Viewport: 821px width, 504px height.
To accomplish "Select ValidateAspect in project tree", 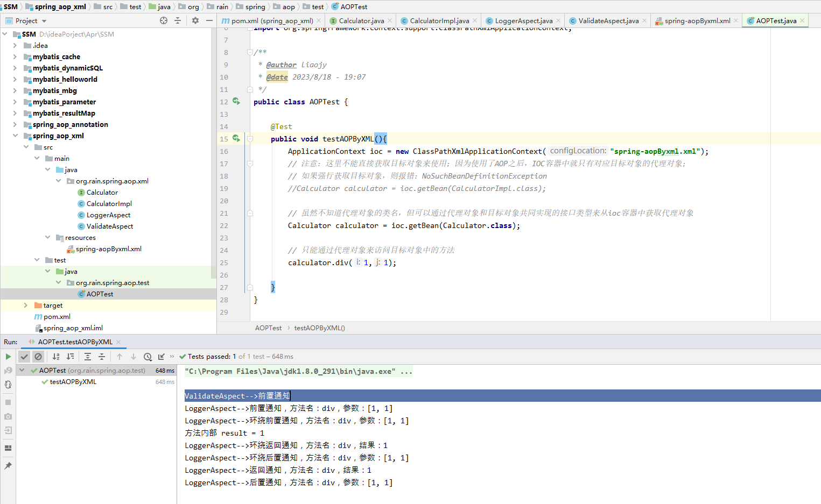I will [x=110, y=226].
